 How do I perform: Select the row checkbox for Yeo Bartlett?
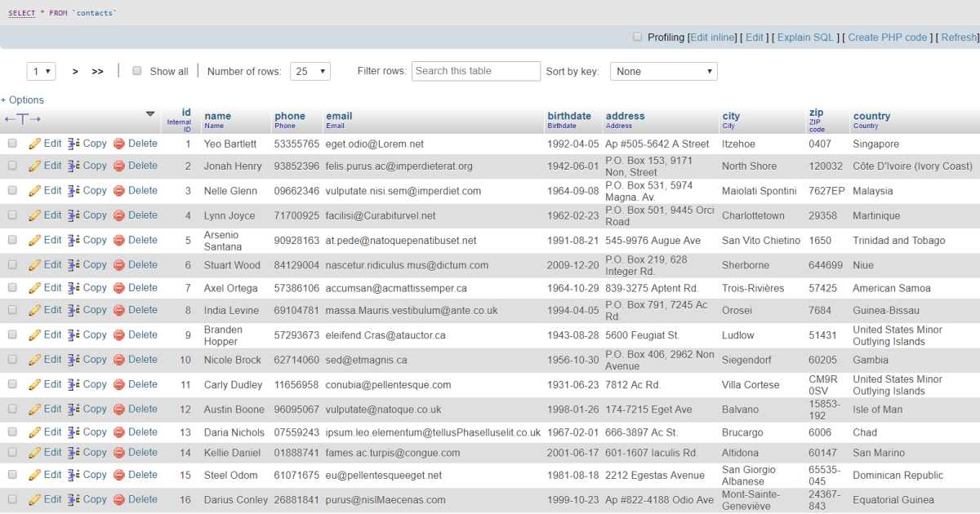click(x=12, y=144)
